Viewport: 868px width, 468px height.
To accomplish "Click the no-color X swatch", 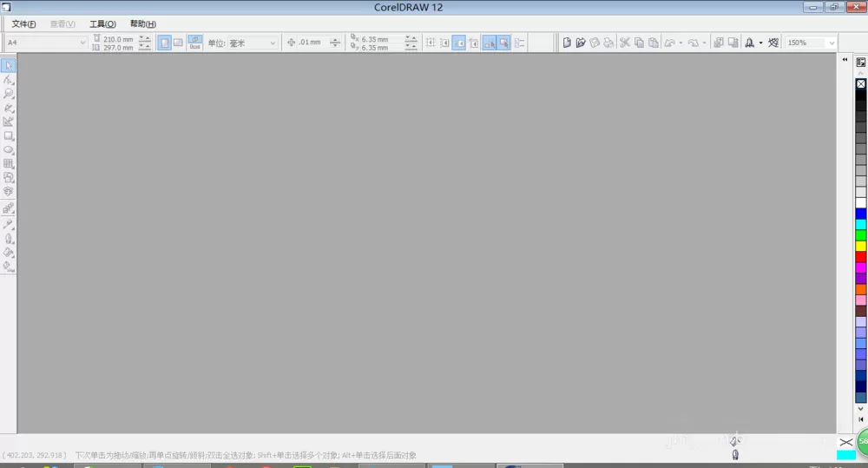I will pyautogui.click(x=861, y=83).
